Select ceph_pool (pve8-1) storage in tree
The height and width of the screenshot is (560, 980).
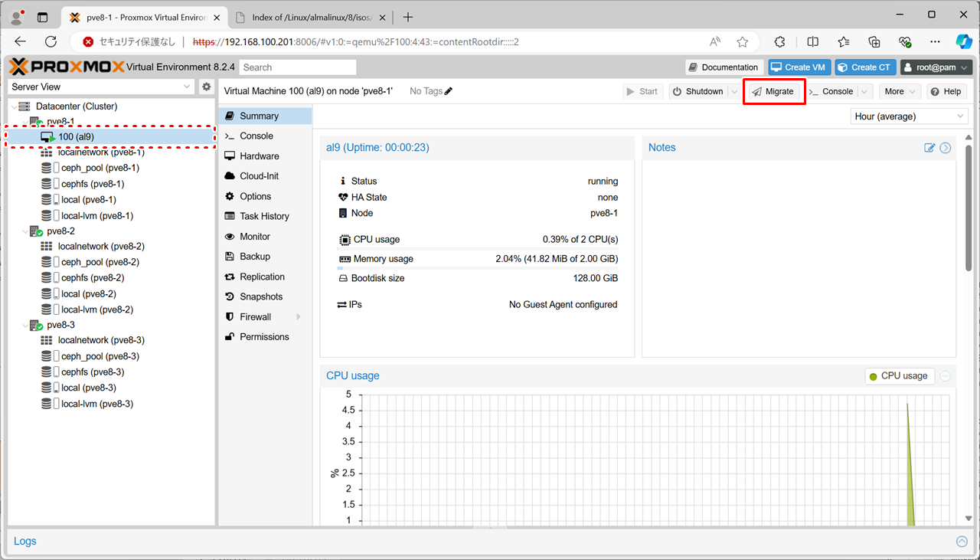coord(100,168)
